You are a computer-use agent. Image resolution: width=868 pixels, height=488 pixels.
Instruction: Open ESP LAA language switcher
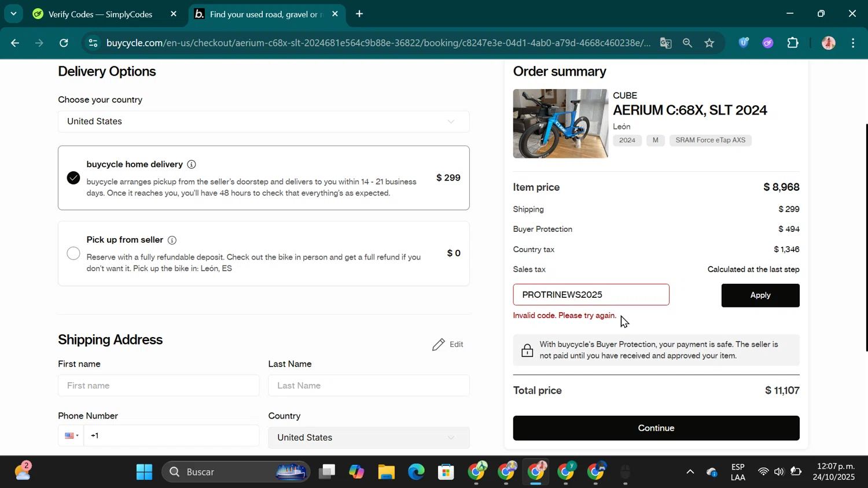coord(738,472)
